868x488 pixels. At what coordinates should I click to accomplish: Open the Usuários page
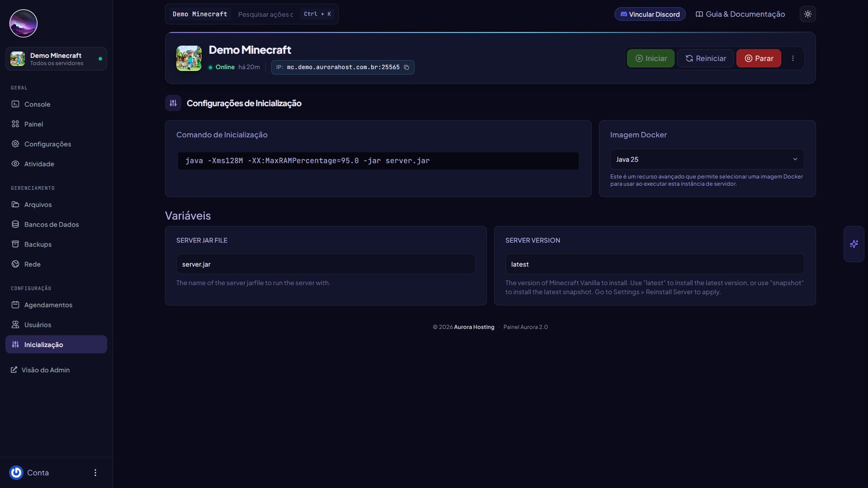click(56, 325)
